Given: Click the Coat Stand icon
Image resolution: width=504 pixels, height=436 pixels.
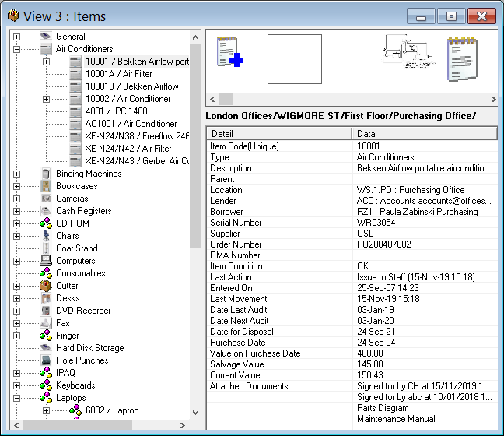Looking at the screenshot, I should (x=46, y=248).
